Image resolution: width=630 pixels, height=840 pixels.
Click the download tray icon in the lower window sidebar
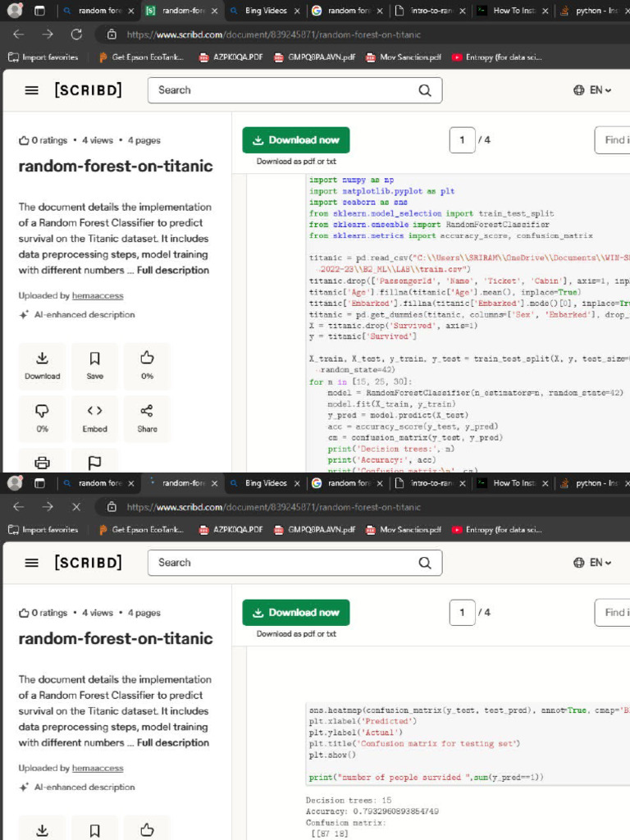tap(43, 830)
